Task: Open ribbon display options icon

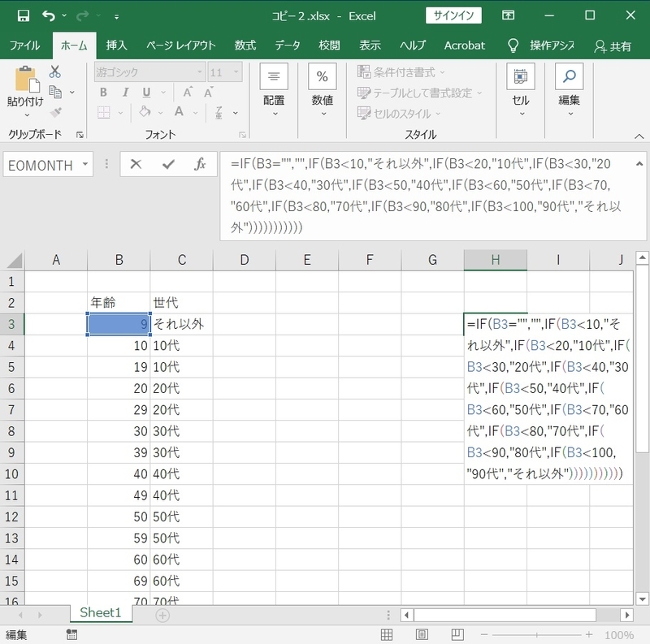Action: 509,15
